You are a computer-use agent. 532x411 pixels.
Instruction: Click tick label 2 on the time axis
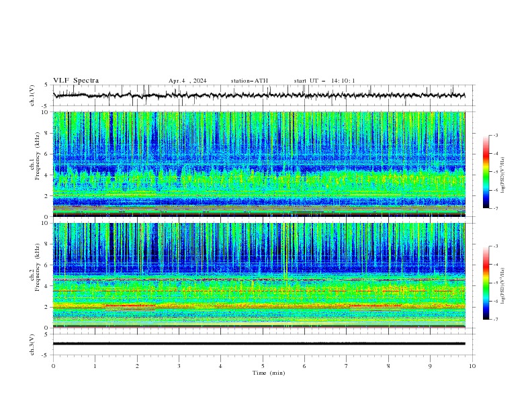137,366
